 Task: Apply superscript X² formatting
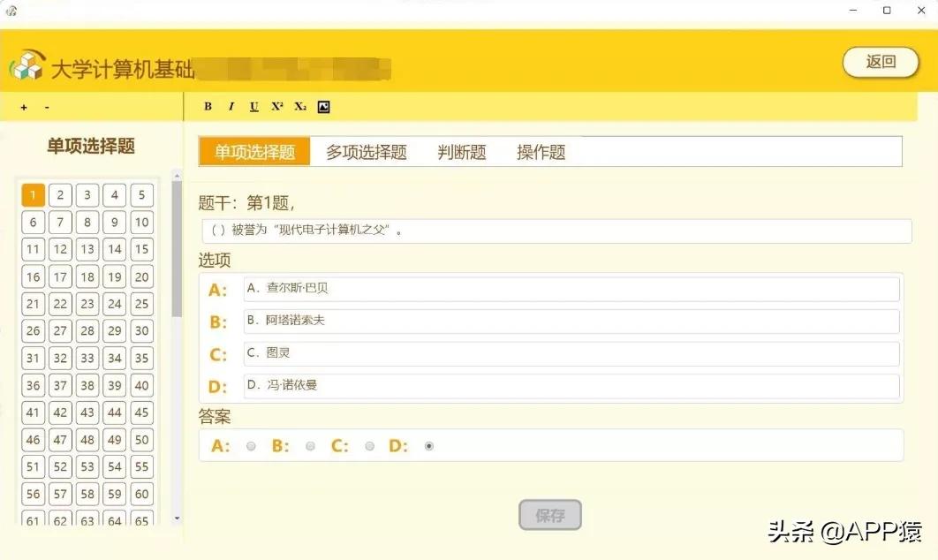click(277, 107)
